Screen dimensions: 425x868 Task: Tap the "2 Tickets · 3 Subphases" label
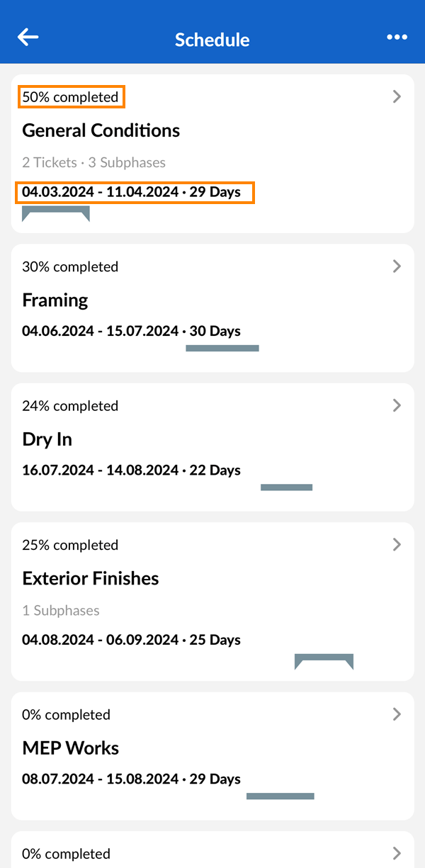point(94,162)
